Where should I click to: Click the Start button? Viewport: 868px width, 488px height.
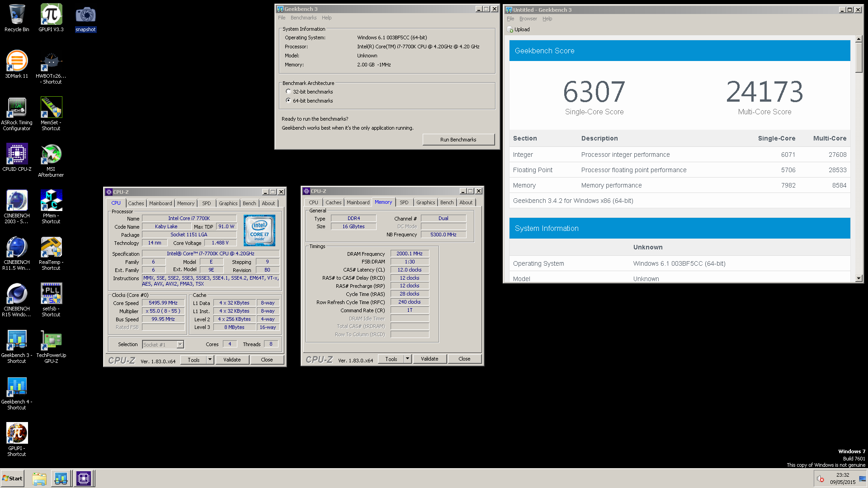tap(12, 479)
